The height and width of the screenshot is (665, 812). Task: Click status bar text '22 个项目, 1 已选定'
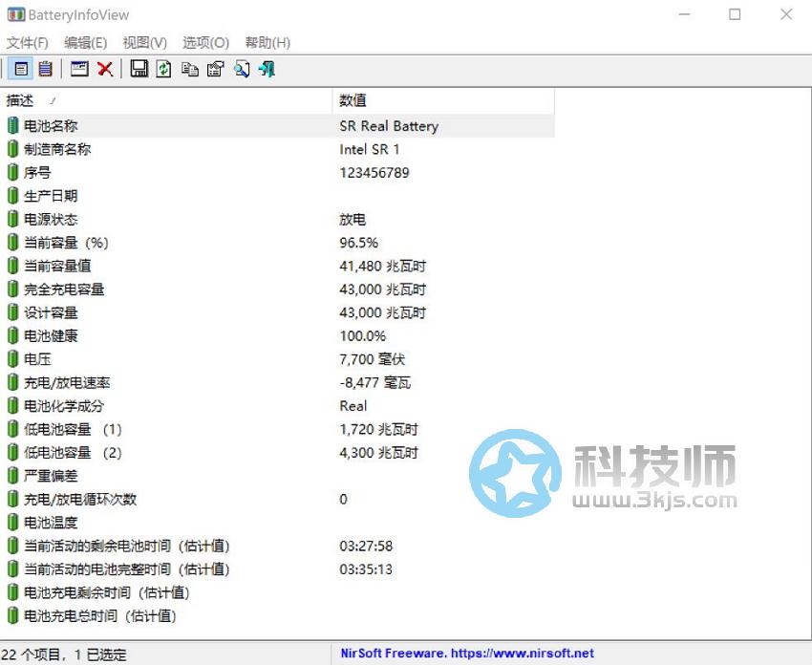(x=64, y=654)
